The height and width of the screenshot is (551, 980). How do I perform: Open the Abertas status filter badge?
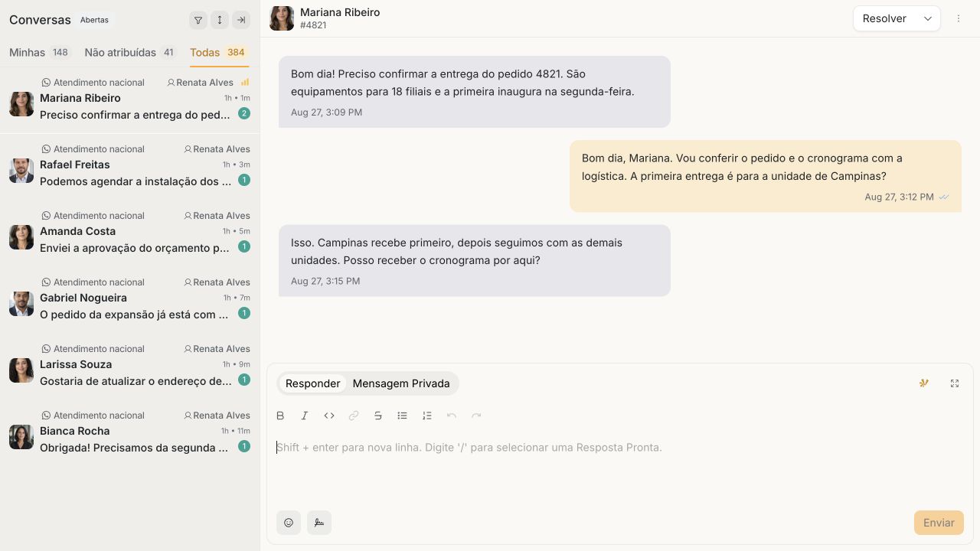click(x=94, y=20)
